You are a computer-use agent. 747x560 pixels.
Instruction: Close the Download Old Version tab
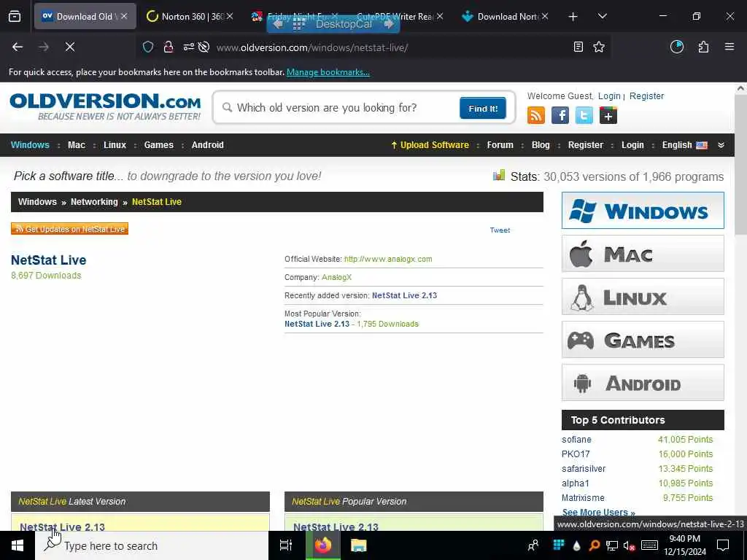click(x=124, y=16)
